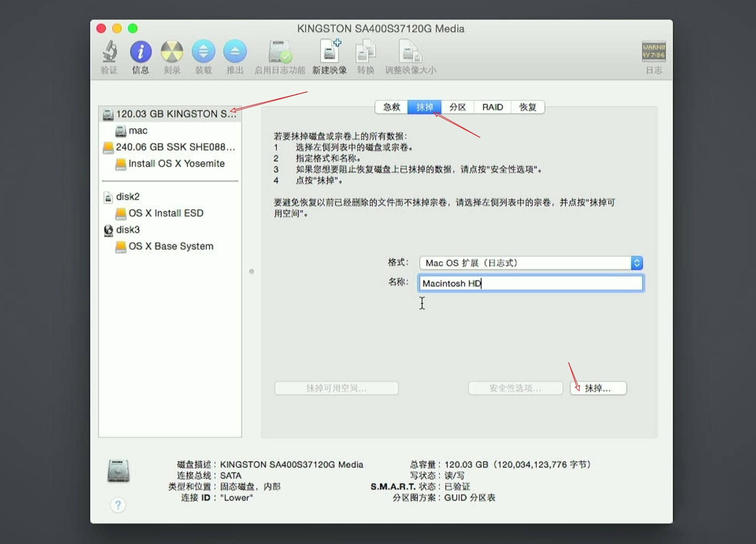Open the Info (信息) toolbar icon
The width and height of the screenshot is (756, 544).
[141, 52]
